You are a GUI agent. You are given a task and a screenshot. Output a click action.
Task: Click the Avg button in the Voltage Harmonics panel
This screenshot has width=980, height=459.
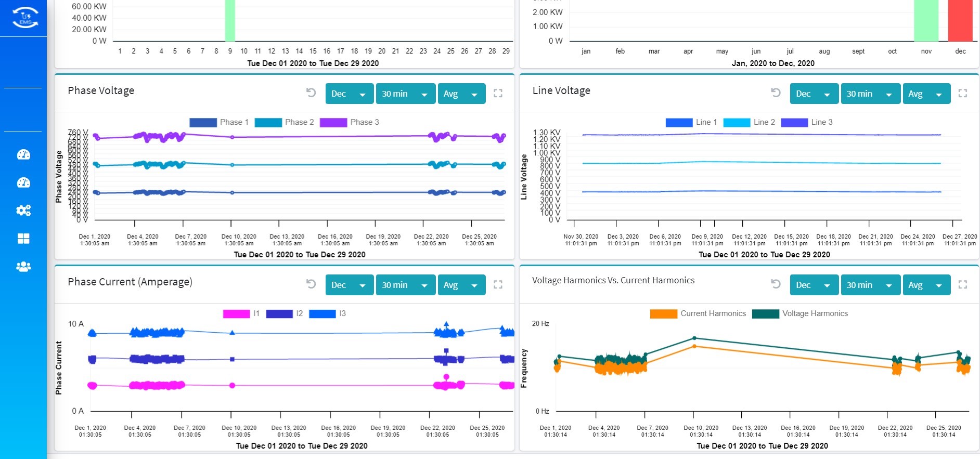point(926,285)
